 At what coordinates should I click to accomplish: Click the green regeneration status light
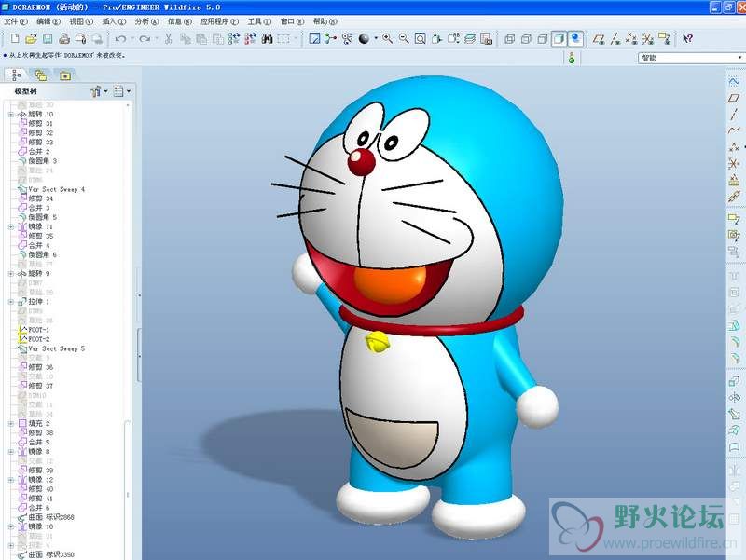pyautogui.click(x=572, y=58)
